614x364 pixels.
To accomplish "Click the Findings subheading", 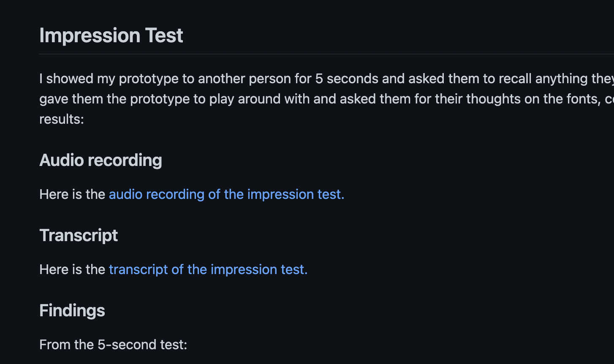I will point(72,311).
